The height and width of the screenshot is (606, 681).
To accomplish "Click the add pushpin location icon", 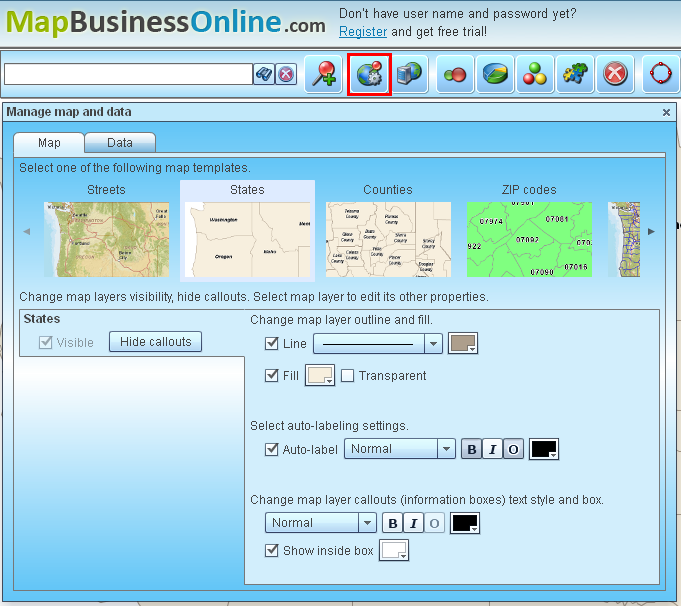I will click(x=324, y=74).
